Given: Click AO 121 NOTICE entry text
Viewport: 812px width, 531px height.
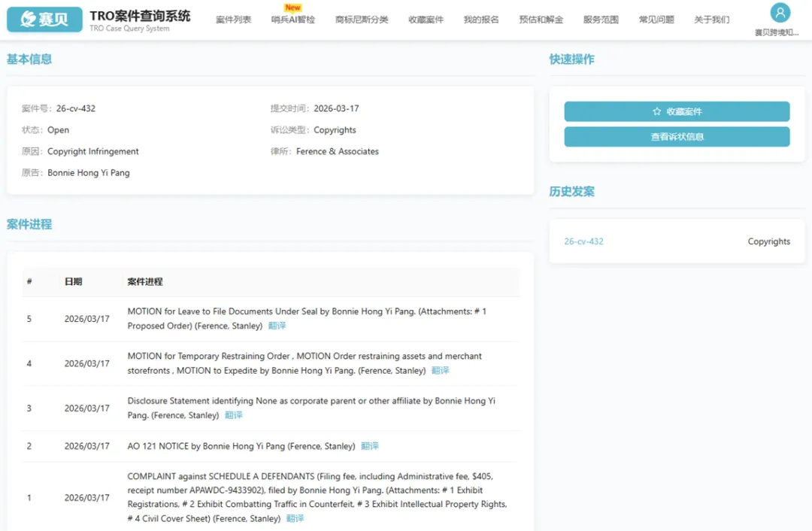Looking at the screenshot, I should (241, 446).
